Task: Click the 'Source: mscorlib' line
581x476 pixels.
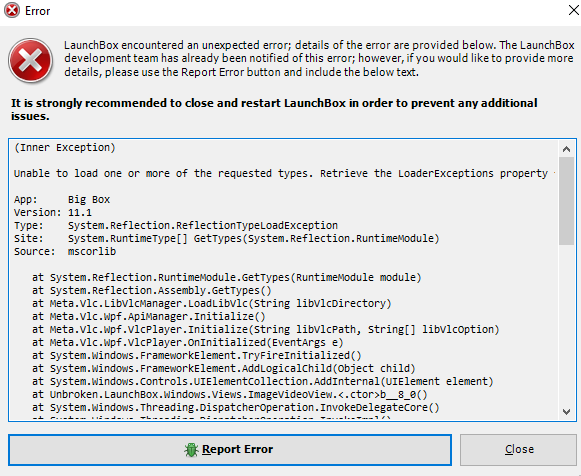Action: (65, 251)
